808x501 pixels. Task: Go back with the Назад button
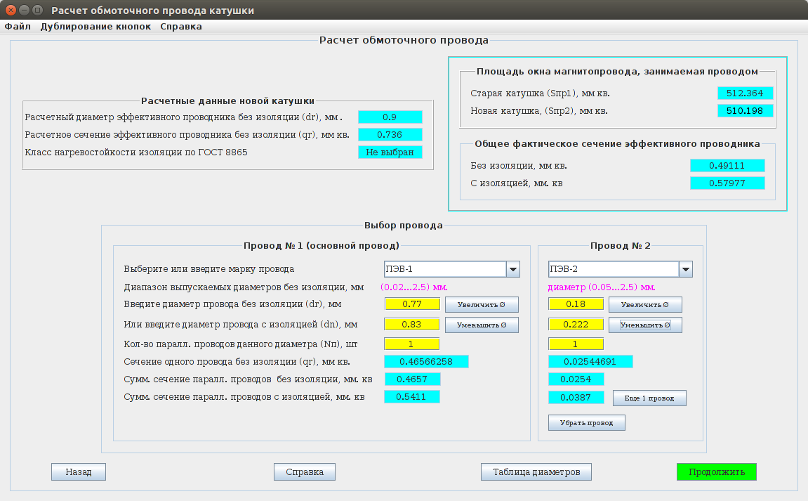(78, 471)
